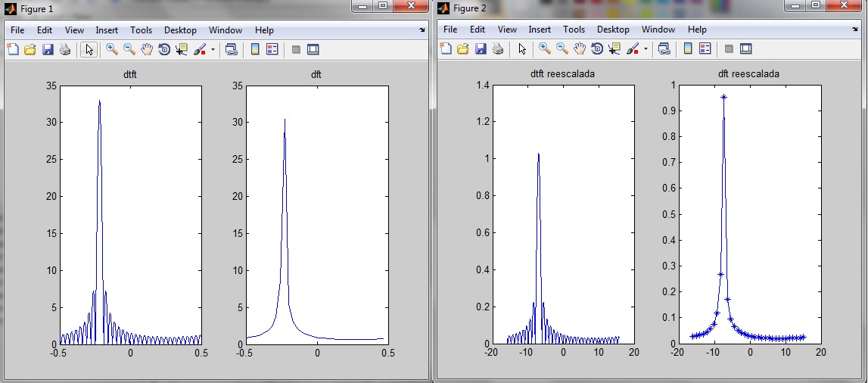This screenshot has width=868, height=383.
Task: Expand the Brush tool dropdown arrow in Figure 1
Action: 213,49
